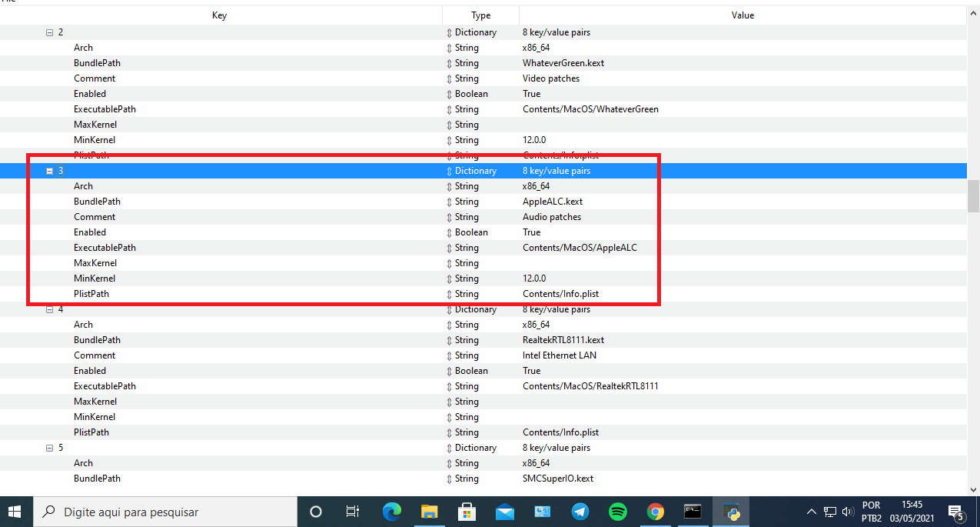This screenshot has height=527, width=980.
Task: Click the Key column header
Action: click(x=221, y=15)
